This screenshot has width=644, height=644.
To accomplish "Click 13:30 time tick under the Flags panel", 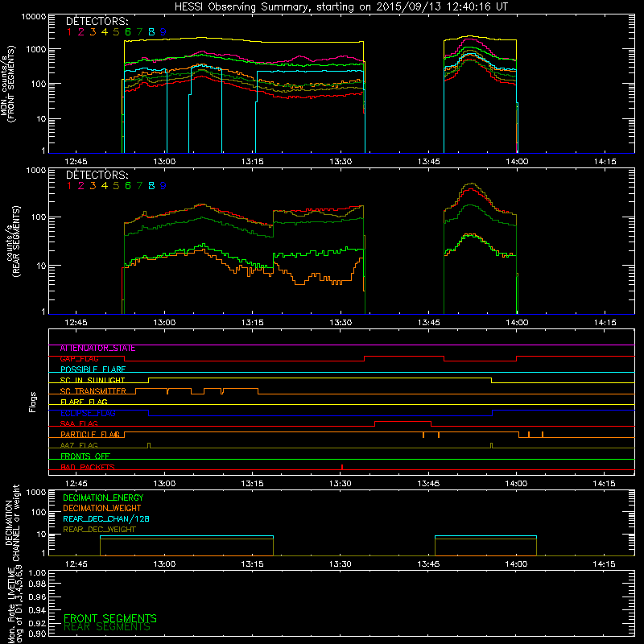I will pos(341,484).
